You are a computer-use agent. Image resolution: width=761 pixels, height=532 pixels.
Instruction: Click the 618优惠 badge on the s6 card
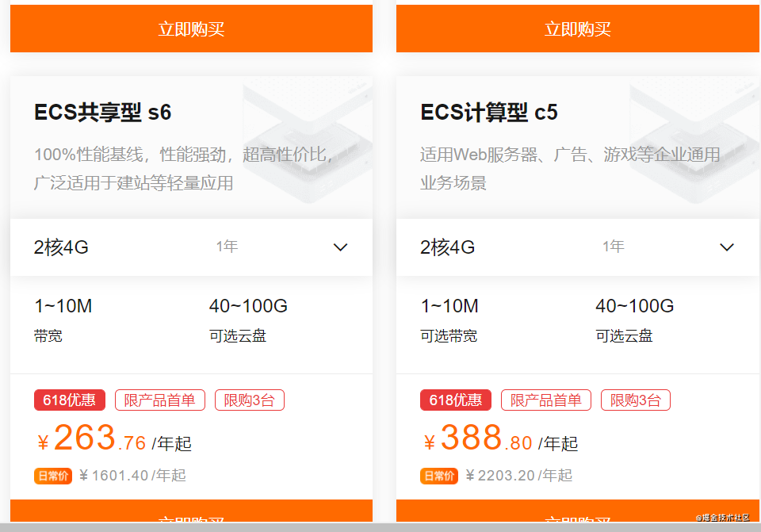70,400
